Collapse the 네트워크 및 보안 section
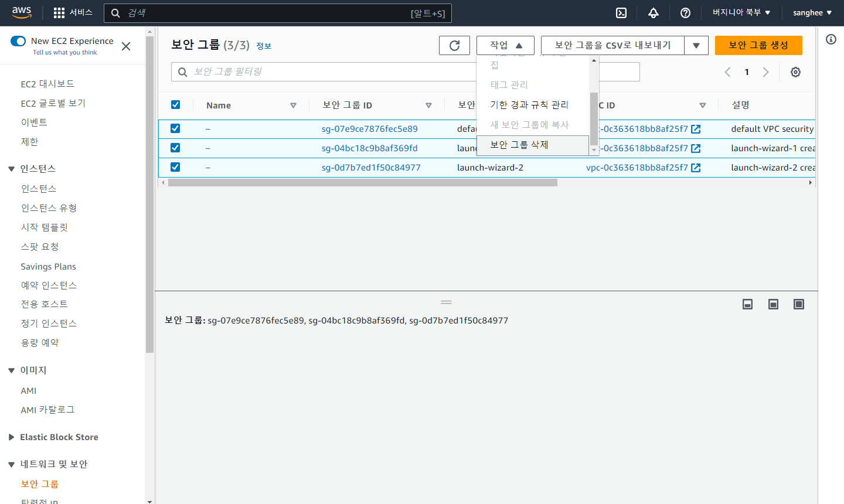Viewport: 844px width, 504px height. coord(11,464)
